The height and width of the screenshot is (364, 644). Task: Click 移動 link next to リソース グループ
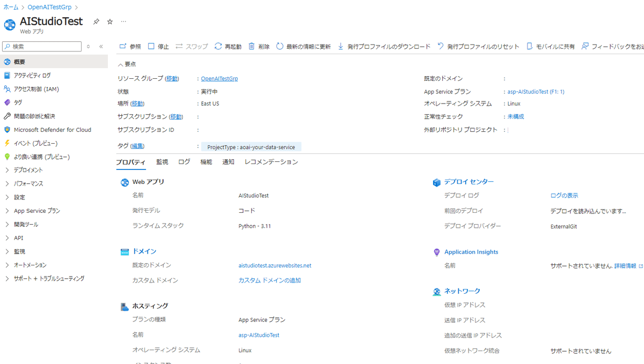coord(172,79)
